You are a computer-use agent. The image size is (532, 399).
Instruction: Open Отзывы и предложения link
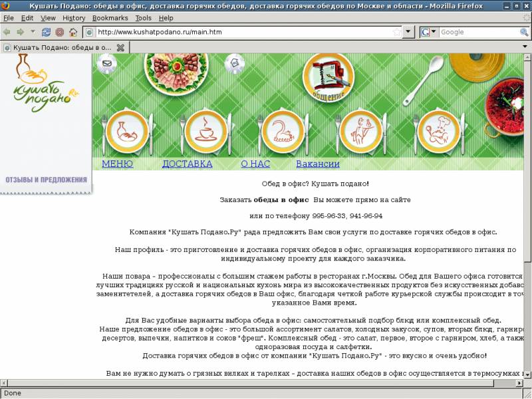46,180
